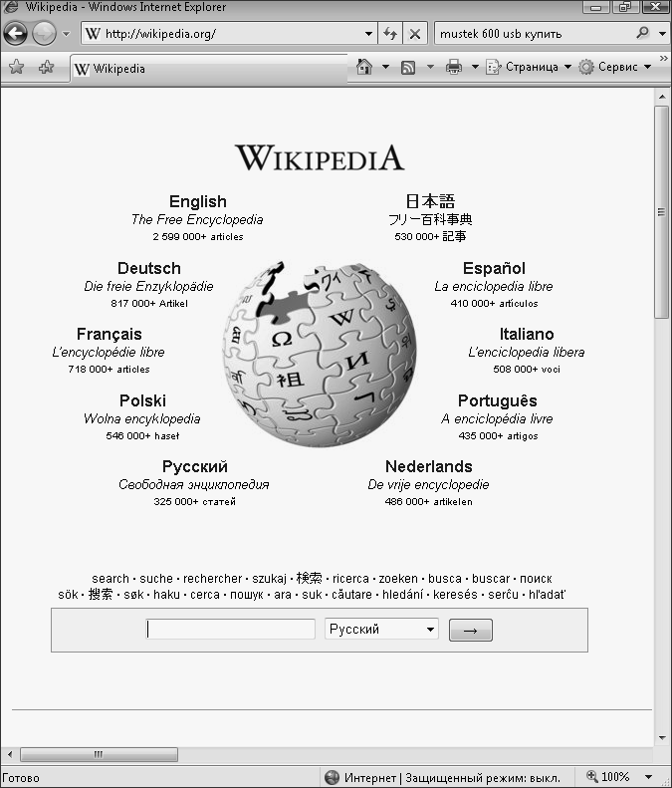Open the Сервис menu
This screenshot has height=788, width=672.
tap(614, 67)
